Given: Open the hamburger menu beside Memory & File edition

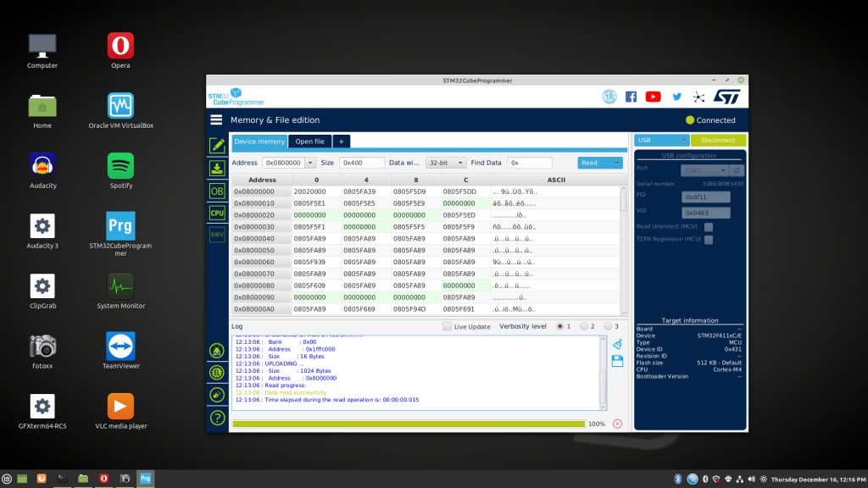Looking at the screenshot, I should tap(217, 120).
